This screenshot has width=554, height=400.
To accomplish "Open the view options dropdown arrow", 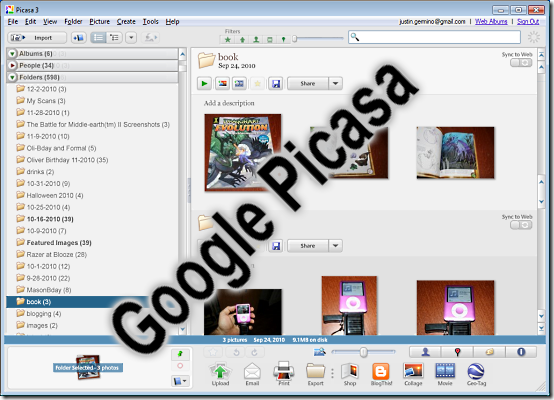I will tap(131, 37).
